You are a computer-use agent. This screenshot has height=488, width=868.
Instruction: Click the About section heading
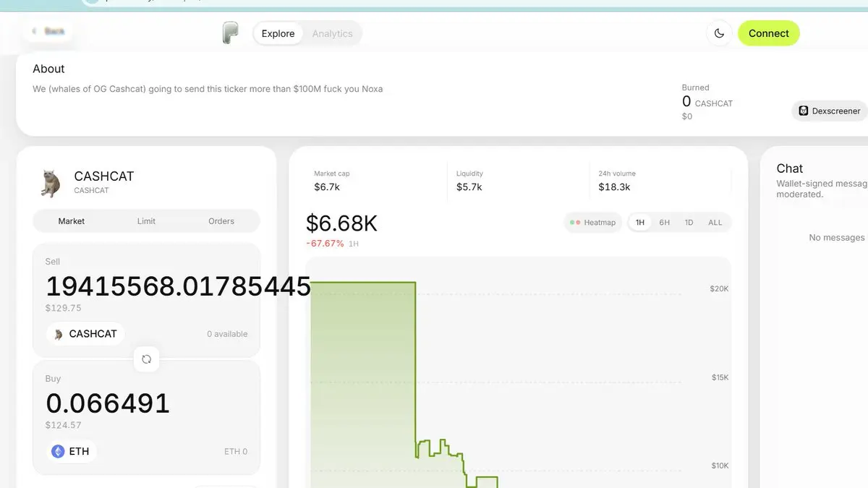click(48, 69)
